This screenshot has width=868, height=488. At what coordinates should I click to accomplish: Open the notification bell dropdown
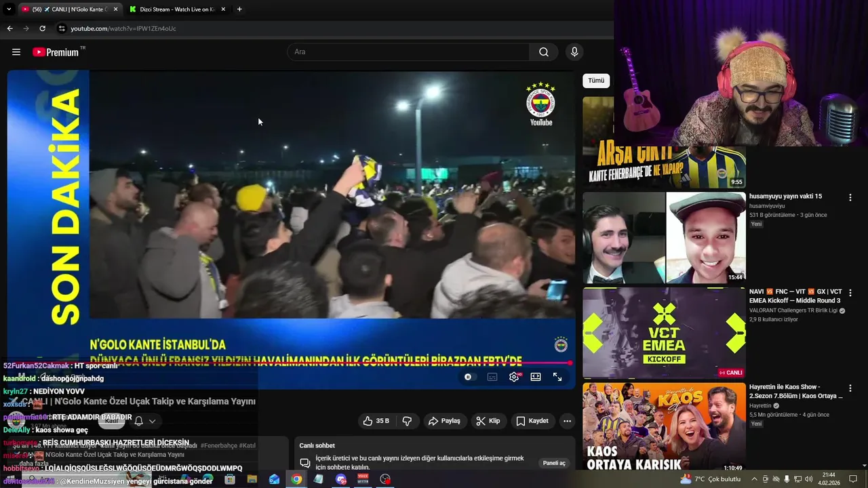pyautogui.click(x=144, y=421)
